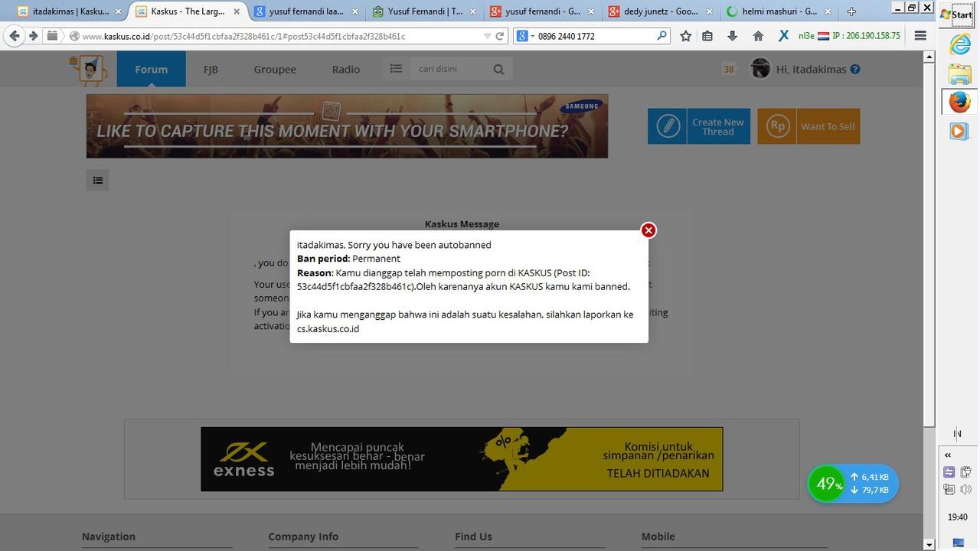Image resolution: width=980 pixels, height=551 pixels.
Task: Click the 49% memory widget circle
Action: point(828,484)
